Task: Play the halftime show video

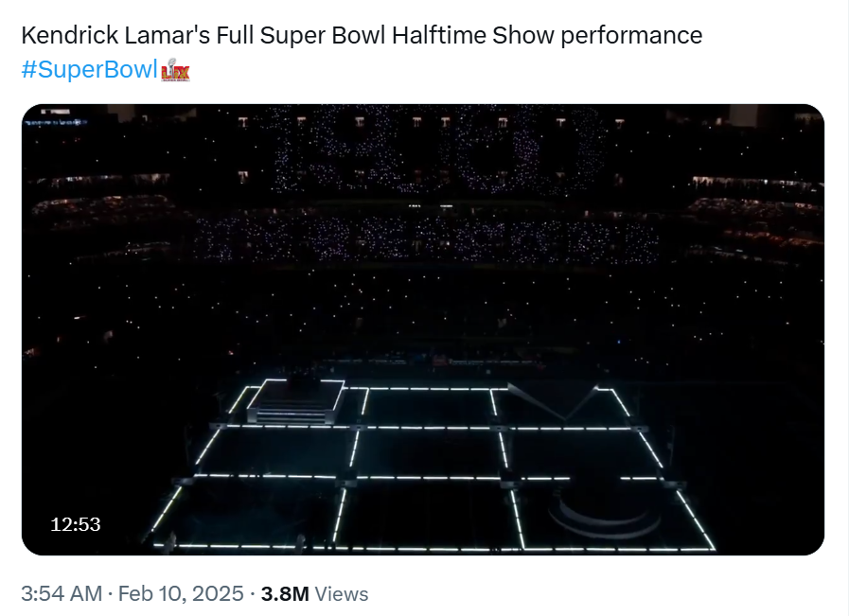Action: 423,329
